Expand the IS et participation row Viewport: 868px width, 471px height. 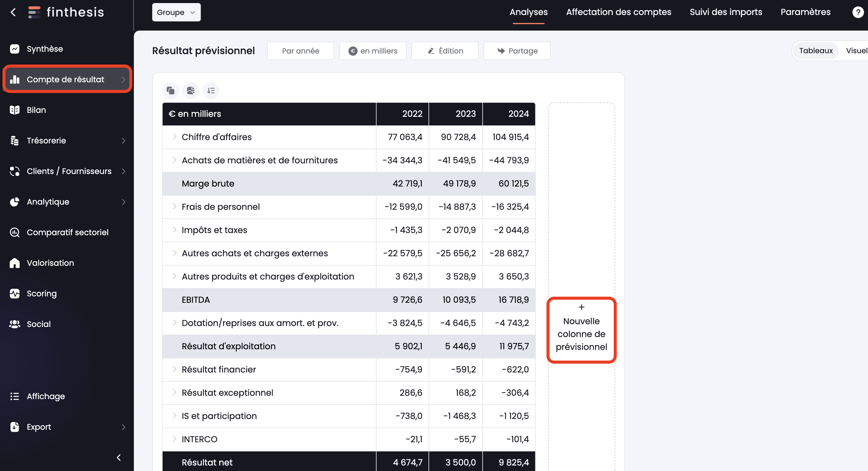[174, 416]
